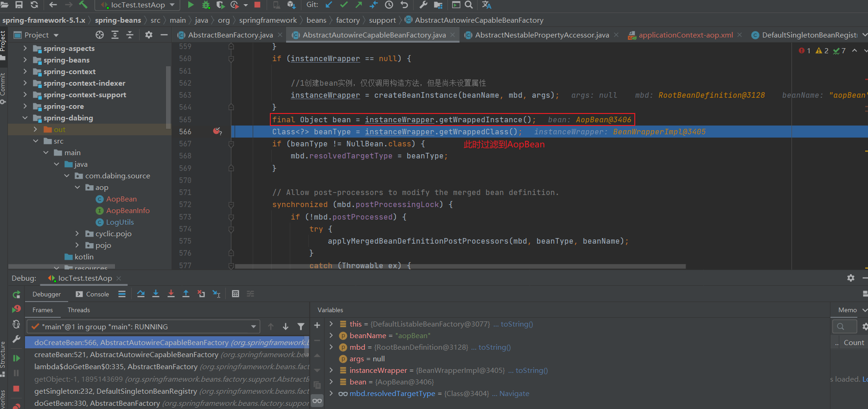Click Force Step Into red arrow icon
The image size is (868, 409).
point(171,294)
